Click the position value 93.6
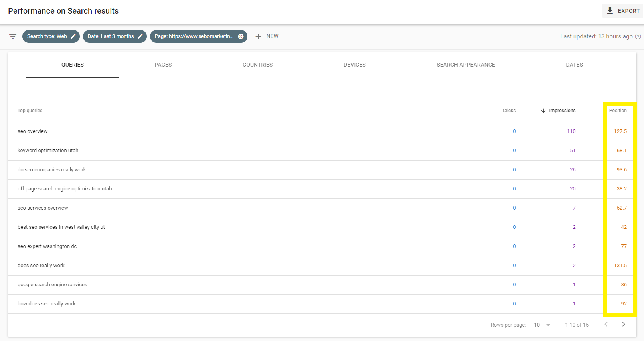 [x=622, y=170]
